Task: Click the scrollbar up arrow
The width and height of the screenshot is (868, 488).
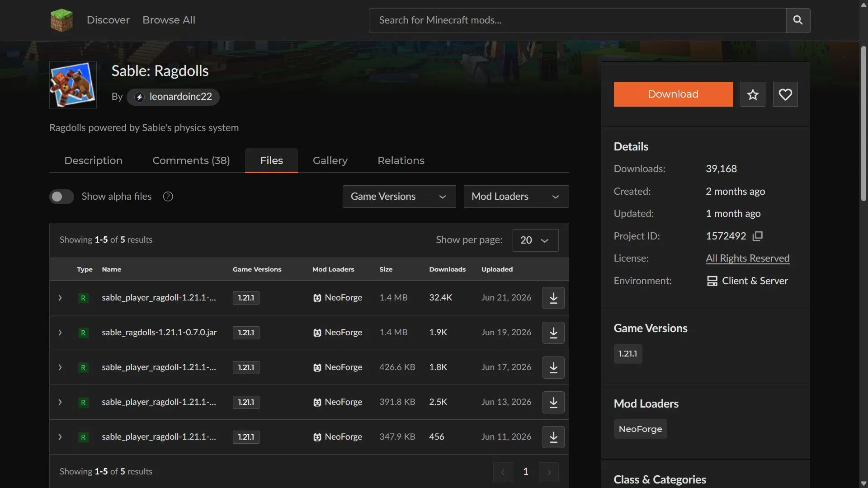Action: point(863,5)
